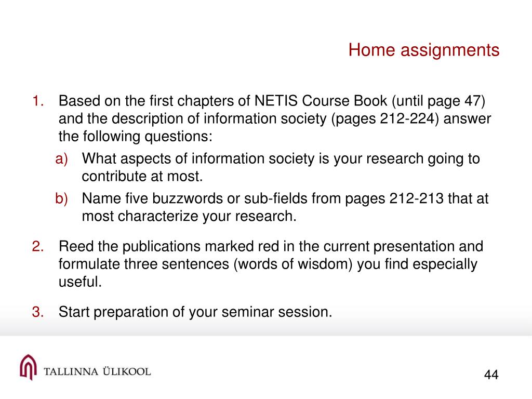
Task: Click the Home assignments slide title
Action: point(424,50)
